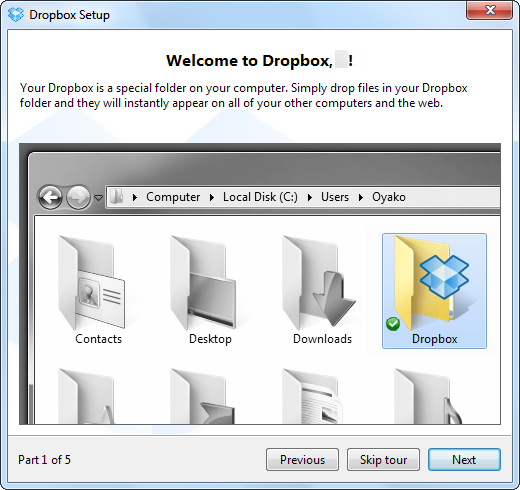Click the forward arrow navigation button
The height and width of the screenshot is (490, 520).
(78, 197)
